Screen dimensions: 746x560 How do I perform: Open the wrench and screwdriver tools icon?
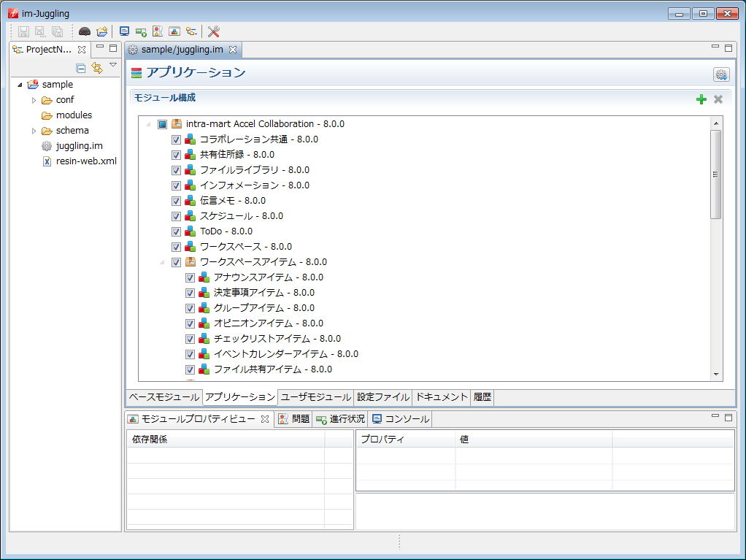[x=214, y=31]
